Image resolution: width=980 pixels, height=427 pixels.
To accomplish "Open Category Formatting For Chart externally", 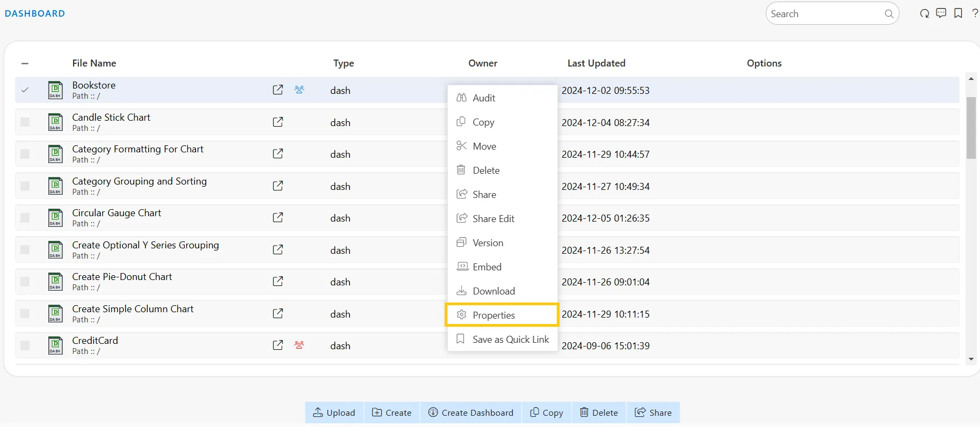I will click(278, 153).
